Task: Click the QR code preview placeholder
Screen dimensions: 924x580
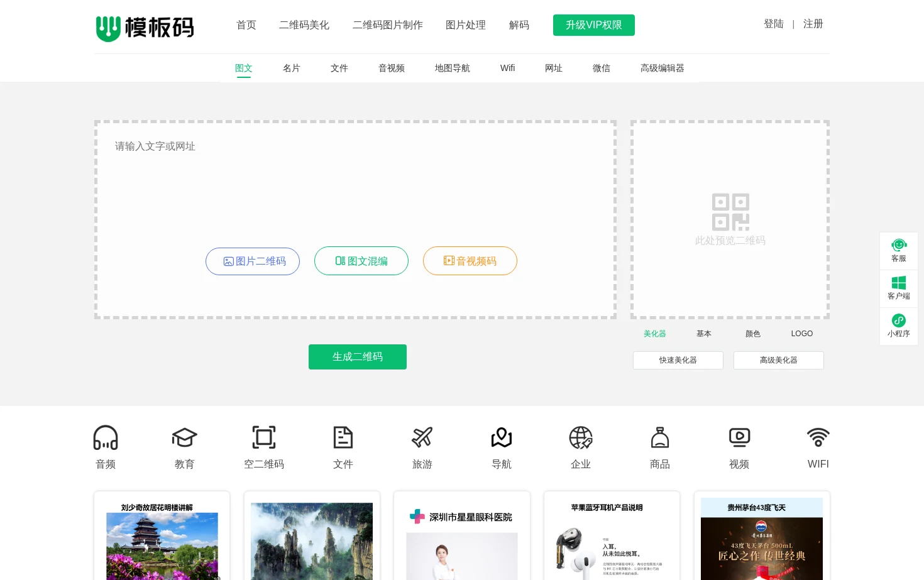Action: tap(730, 219)
